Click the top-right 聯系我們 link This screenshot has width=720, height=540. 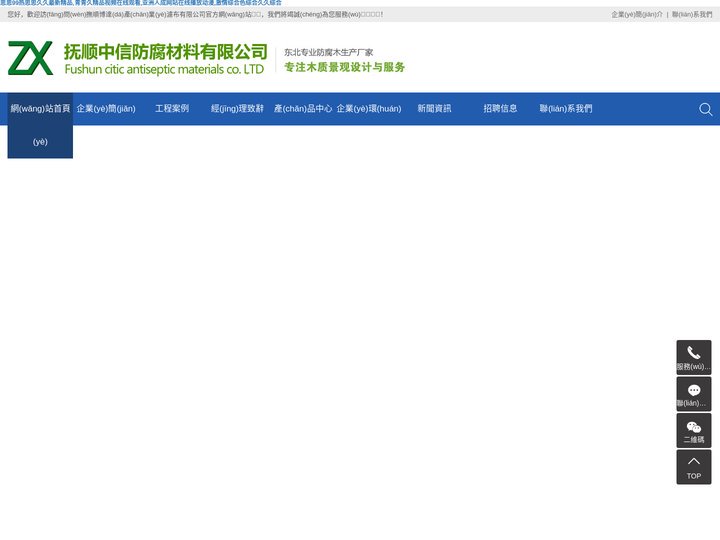(692, 15)
